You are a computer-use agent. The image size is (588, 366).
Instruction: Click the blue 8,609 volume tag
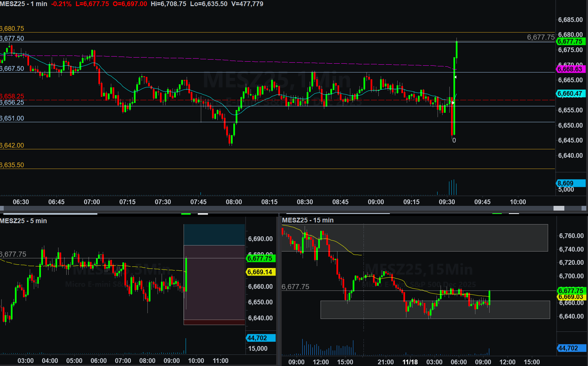[x=570, y=183]
